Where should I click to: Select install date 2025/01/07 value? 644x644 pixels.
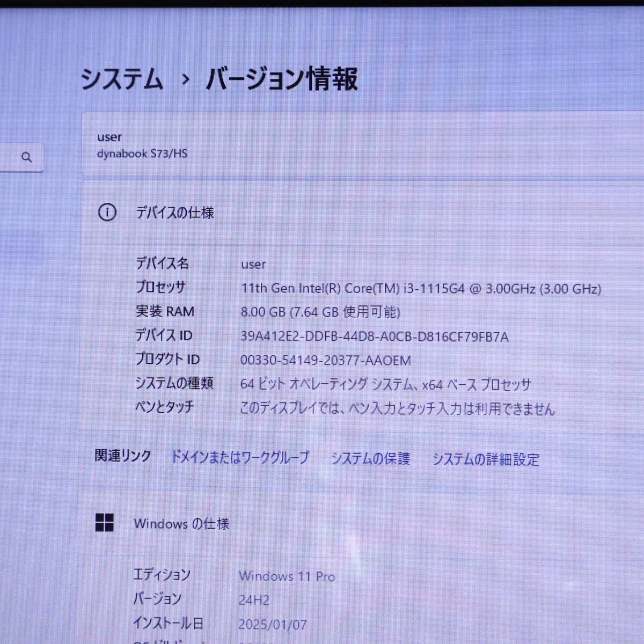click(273, 625)
